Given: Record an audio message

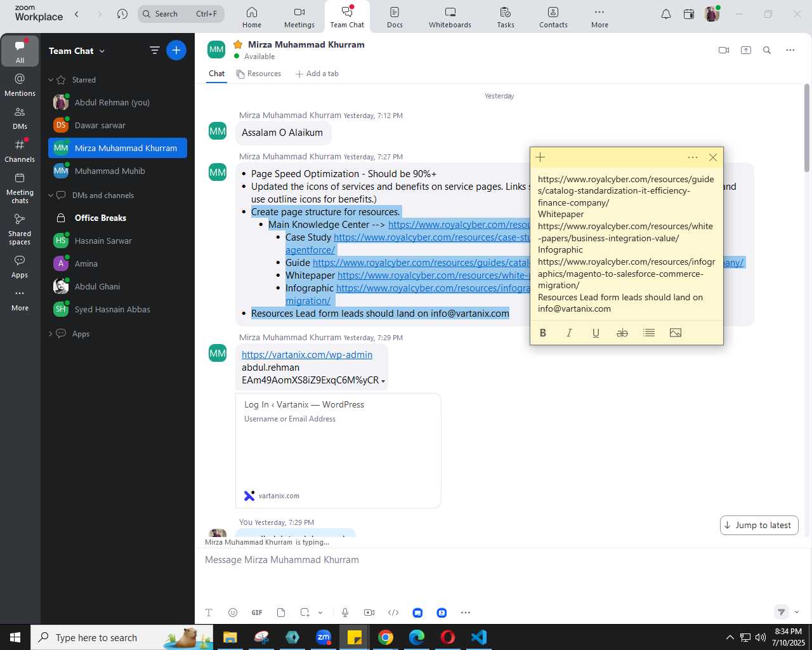Looking at the screenshot, I should click(x=345, y=613).
